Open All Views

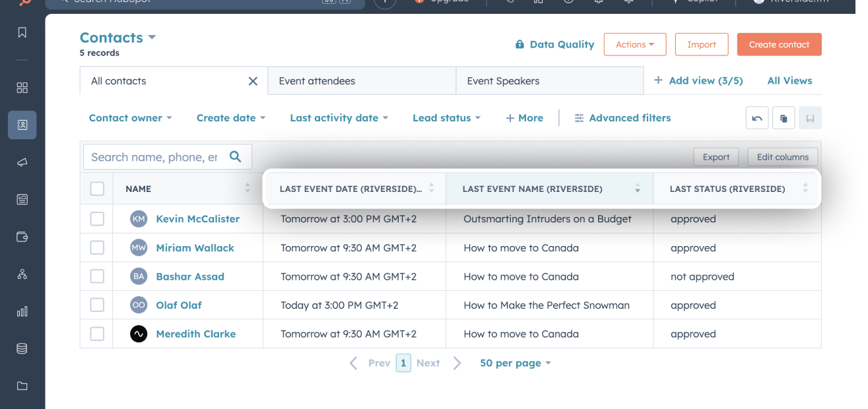(x=789, y=80)
